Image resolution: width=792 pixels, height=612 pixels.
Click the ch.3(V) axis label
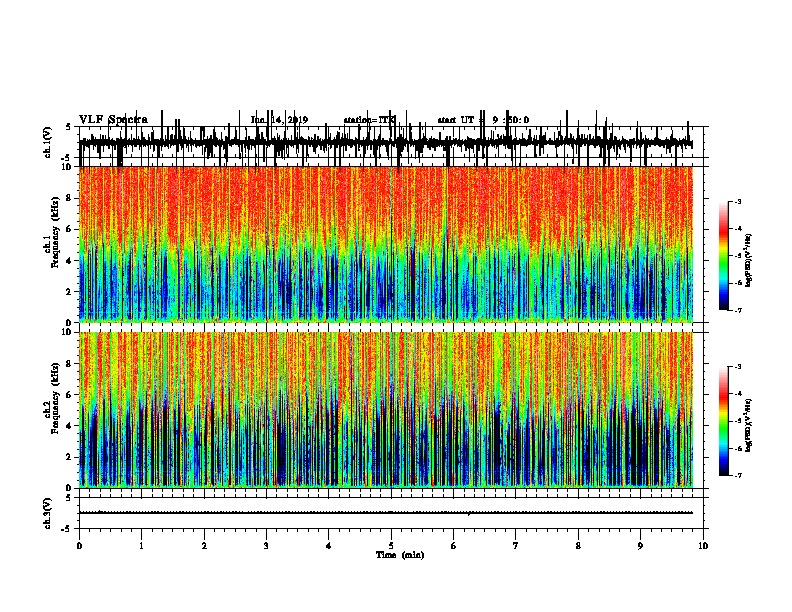click(48, 513)
